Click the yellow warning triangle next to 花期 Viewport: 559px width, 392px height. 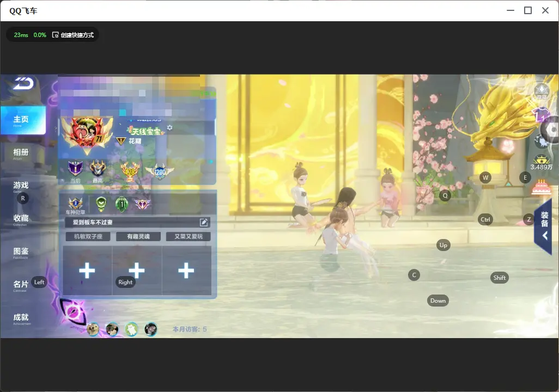click(x=121, y=141)
